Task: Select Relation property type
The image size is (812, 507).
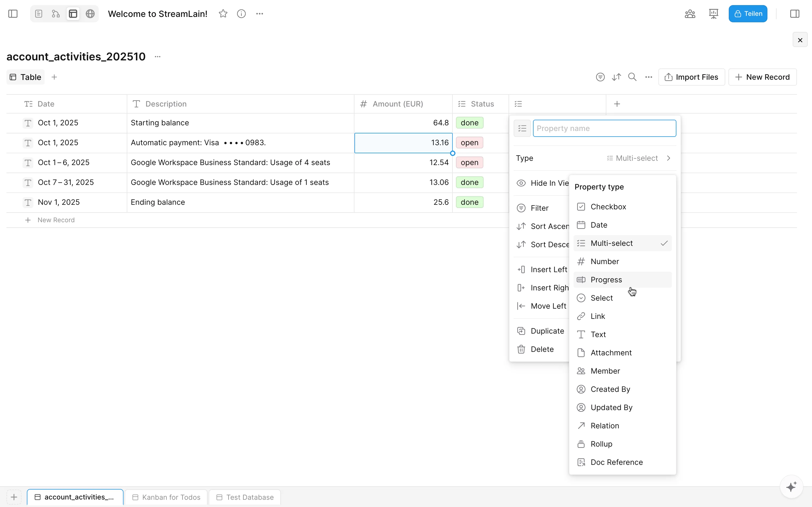Action: [622, 426]
